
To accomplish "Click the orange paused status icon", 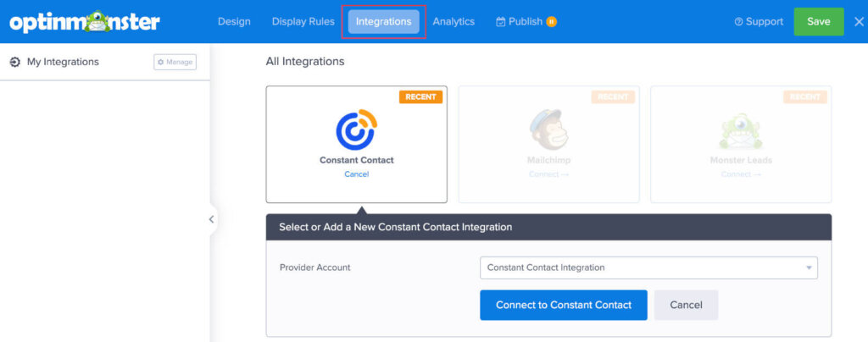I will (x=551, y=21).
